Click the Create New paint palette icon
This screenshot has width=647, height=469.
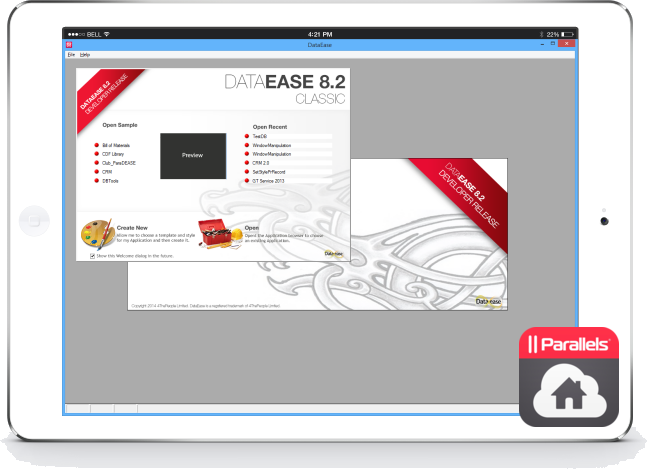[98, 234]
